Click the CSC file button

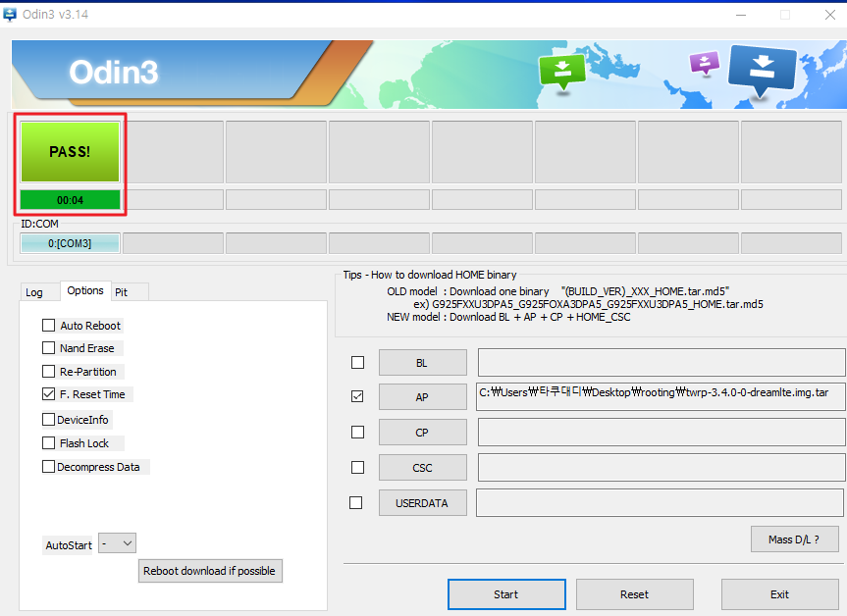point(422,468)
